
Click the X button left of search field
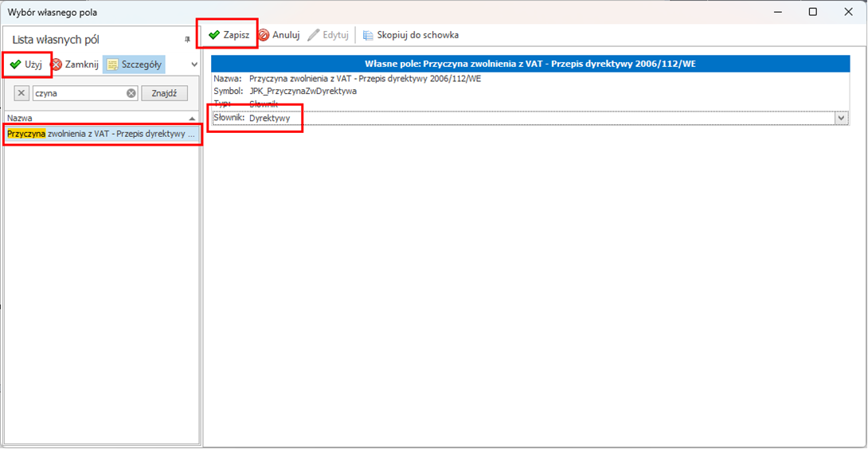click(x=22, y=93)
